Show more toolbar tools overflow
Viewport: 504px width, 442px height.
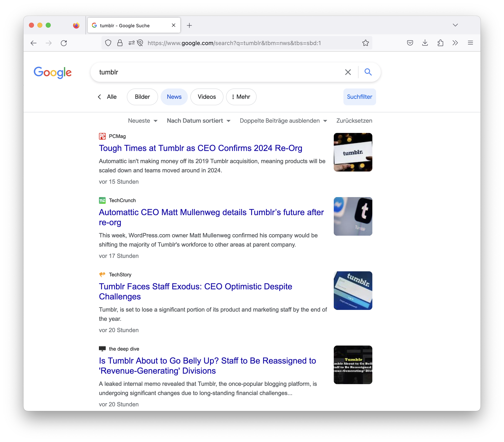[455, 43]
